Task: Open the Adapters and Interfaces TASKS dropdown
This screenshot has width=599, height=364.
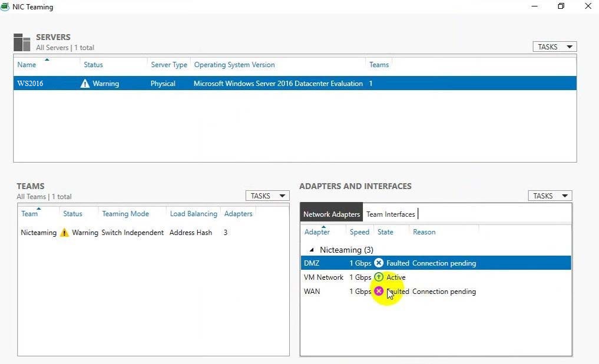Action: point(550,196)
